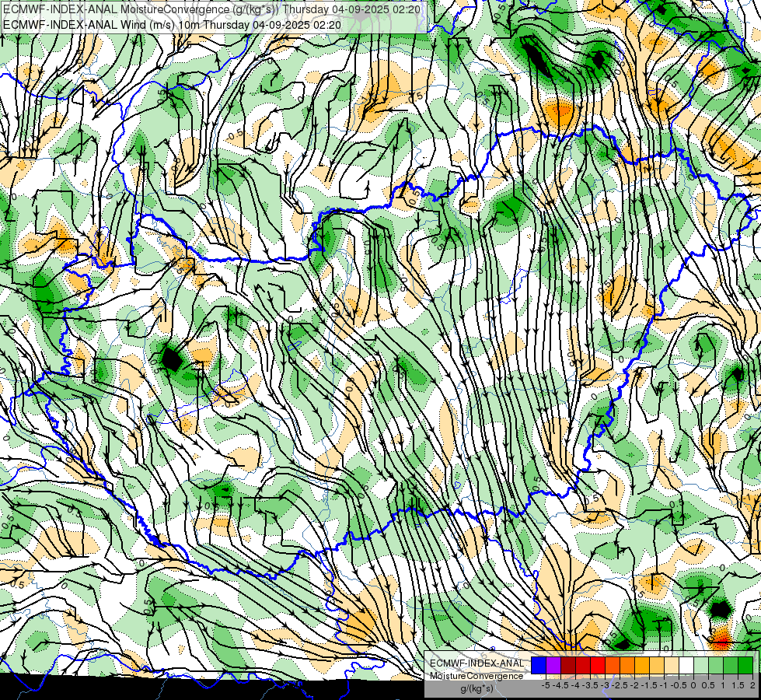Click the MoistureConvergence title line at top
The width and height of the screenshot is (761, 700).
click(x=211, y=9)
